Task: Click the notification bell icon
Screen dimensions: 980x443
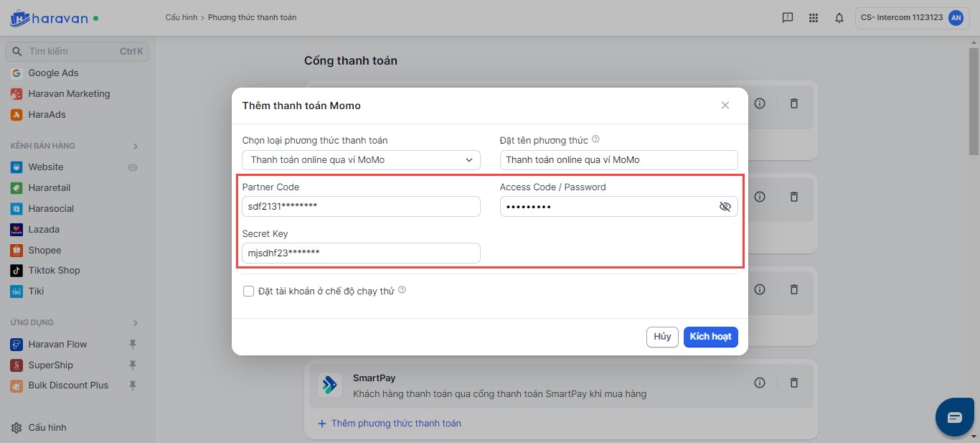Action: point(839,18)
